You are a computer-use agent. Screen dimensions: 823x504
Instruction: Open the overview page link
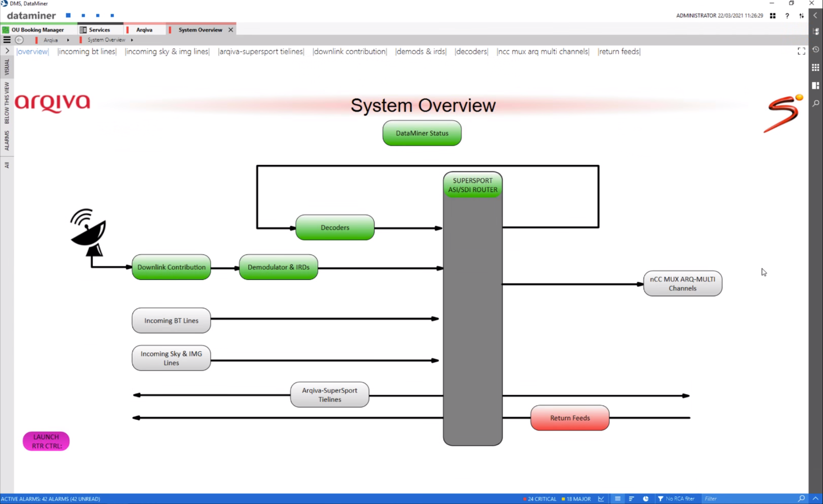[33, 52]
